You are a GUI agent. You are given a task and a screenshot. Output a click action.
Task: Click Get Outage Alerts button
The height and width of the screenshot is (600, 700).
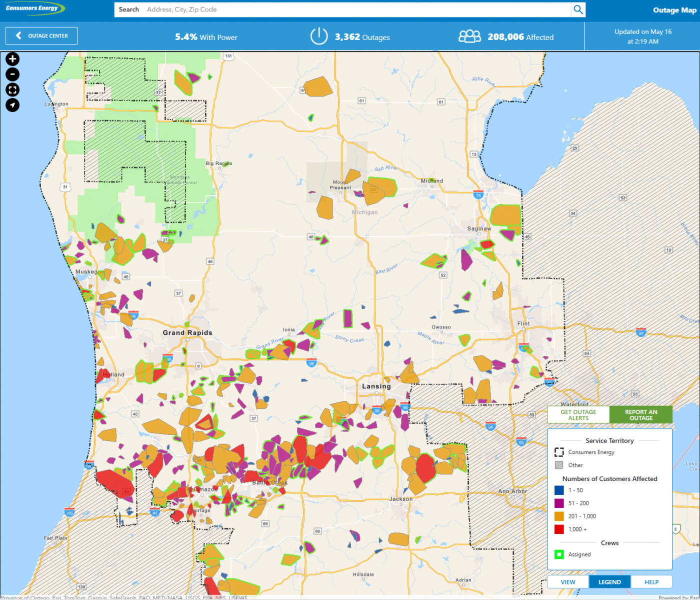(x=578, y=415)
